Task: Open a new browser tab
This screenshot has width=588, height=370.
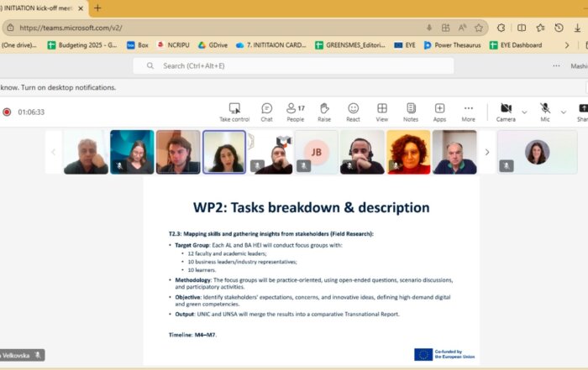Action: click(x=97, y=8)
